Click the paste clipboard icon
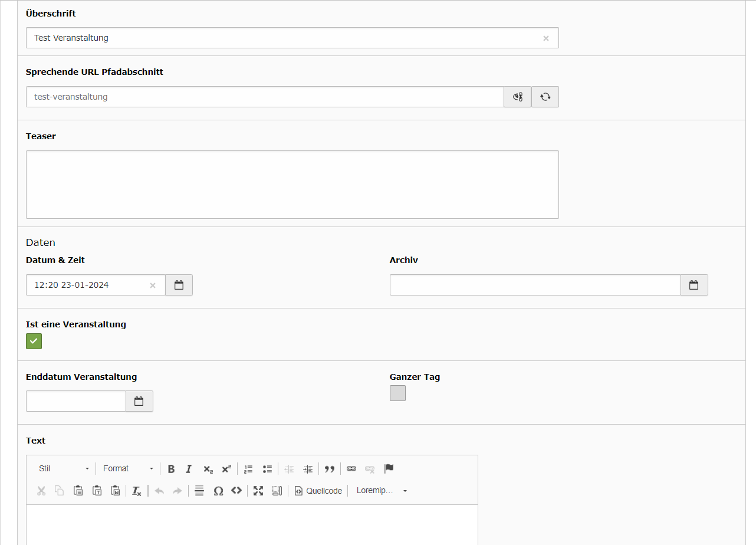 point(78,491)
